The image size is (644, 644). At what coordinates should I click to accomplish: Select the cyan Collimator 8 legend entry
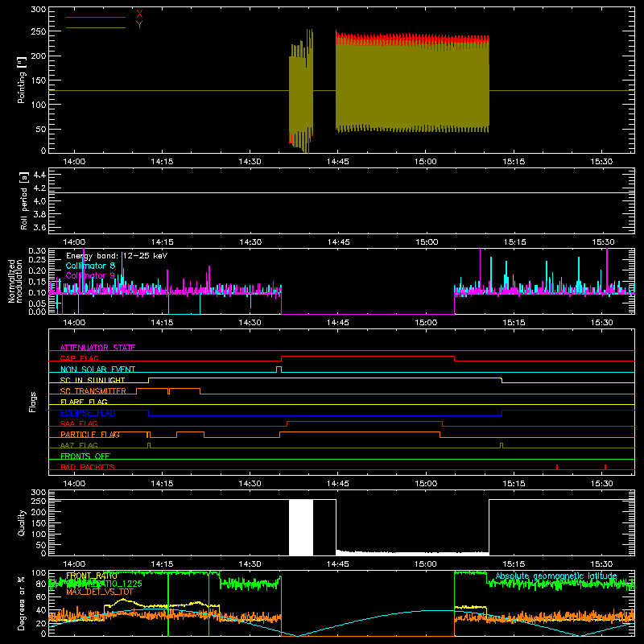pyautogui.click(x=90, y=266)
